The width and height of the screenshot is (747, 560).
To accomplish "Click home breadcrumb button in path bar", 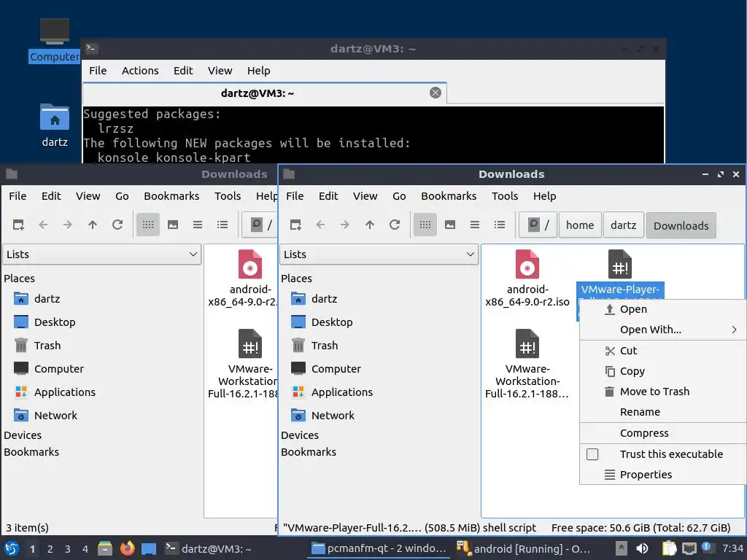I will (x=580, y=225).
